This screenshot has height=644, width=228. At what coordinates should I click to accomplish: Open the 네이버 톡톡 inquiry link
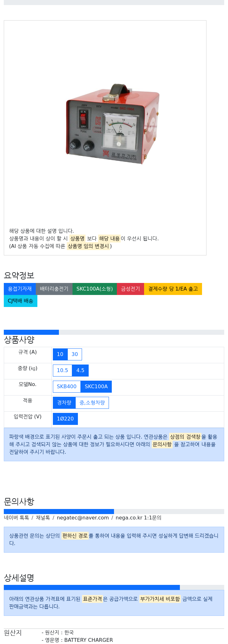point(16,518)
